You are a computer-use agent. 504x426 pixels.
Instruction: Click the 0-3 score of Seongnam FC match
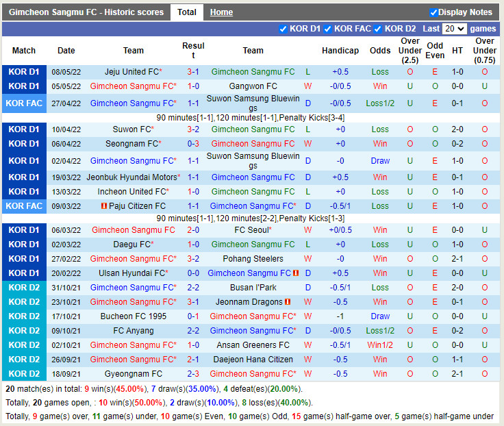[193, 144]
